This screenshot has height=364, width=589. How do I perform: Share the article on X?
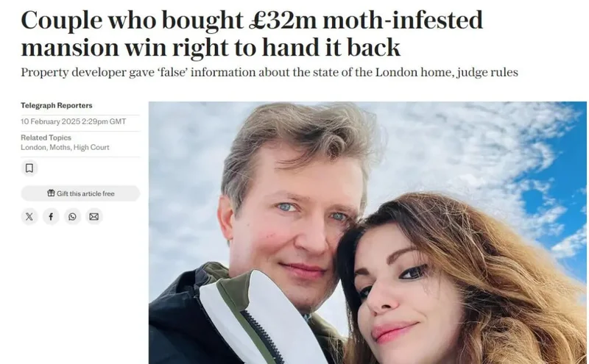[29, 216]
